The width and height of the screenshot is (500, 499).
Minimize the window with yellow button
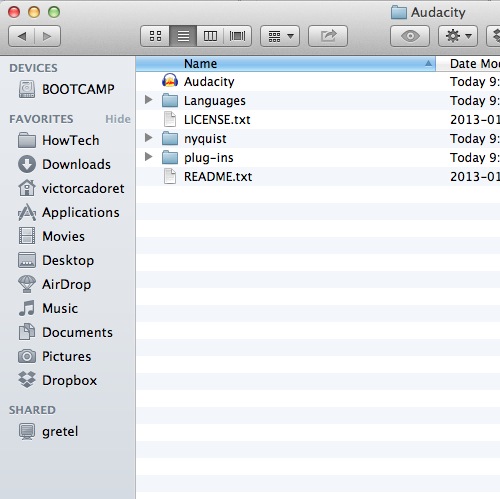[x=34, y=12]
